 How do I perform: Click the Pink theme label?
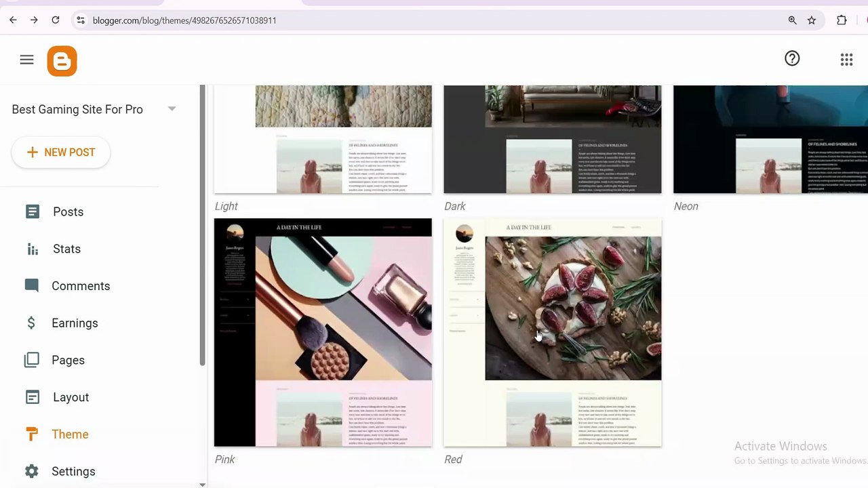point(224,460)
